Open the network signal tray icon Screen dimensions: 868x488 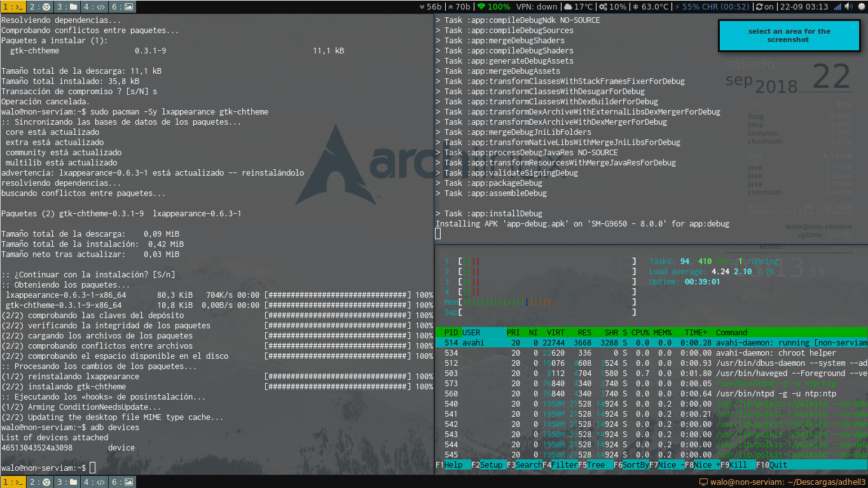pos(837,6)
